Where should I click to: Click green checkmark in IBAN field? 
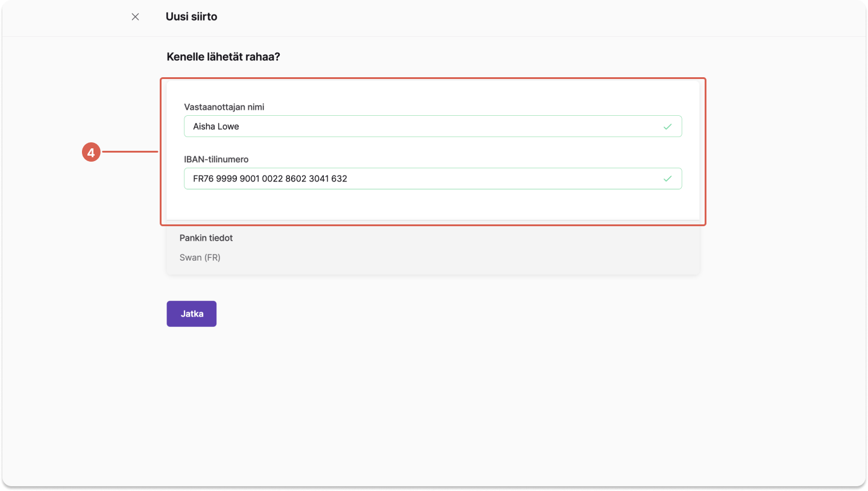tap(667, 179)
